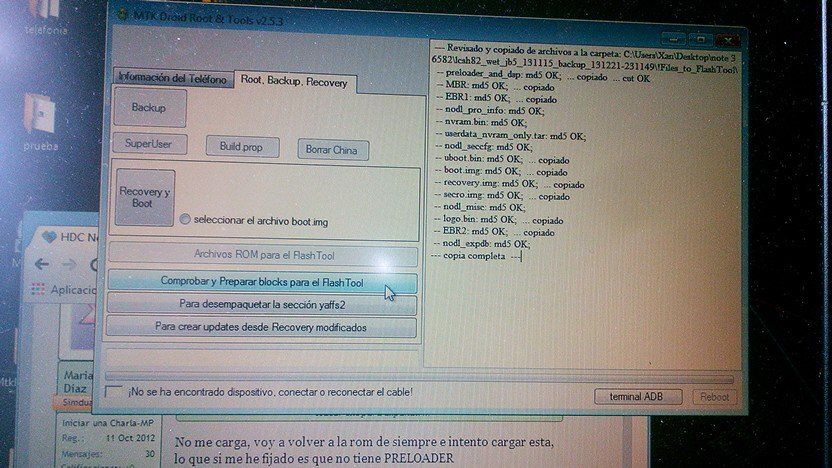Image resolution: width=832 pixels, height=468 pixels.
Task: Select 'seleccionar el archivo boot.img' radio option
Action: [185, 219]
